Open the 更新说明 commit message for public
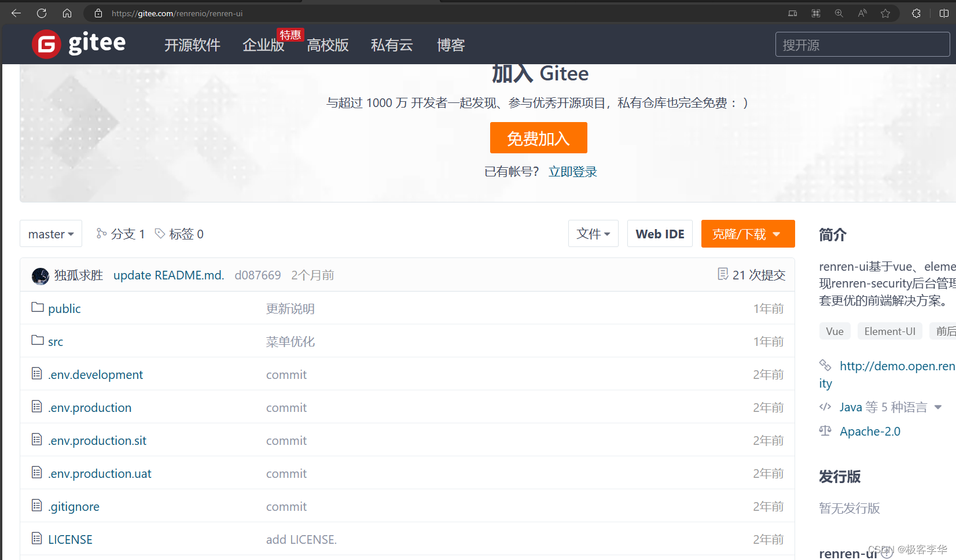 pyautogui.click(x=291, y=308)
